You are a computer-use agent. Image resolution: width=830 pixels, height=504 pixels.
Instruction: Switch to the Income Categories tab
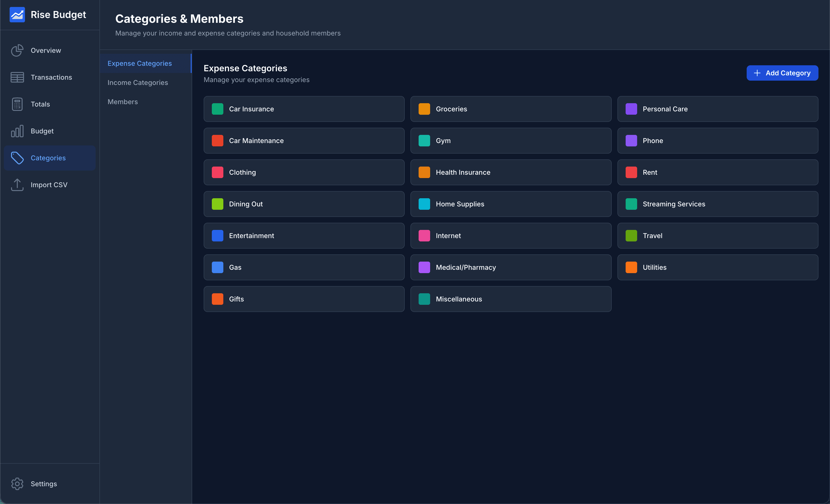point(137,83)
